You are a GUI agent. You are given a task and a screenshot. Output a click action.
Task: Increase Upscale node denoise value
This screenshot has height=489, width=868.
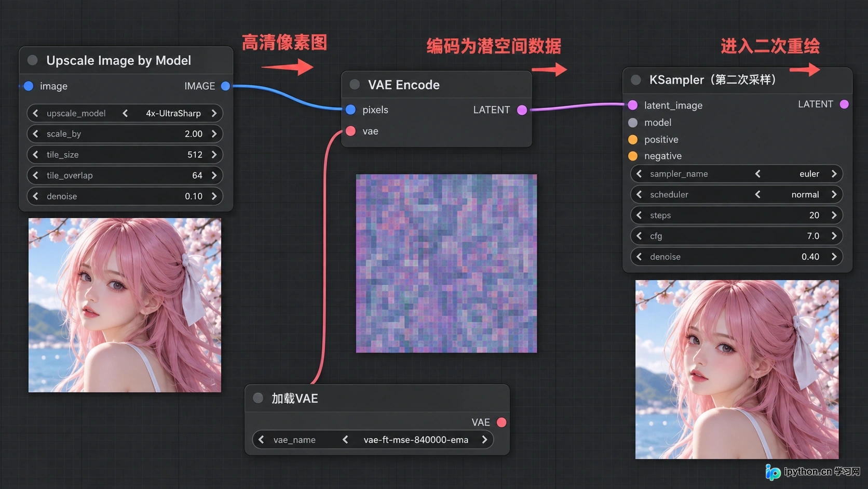click(214, 196)
